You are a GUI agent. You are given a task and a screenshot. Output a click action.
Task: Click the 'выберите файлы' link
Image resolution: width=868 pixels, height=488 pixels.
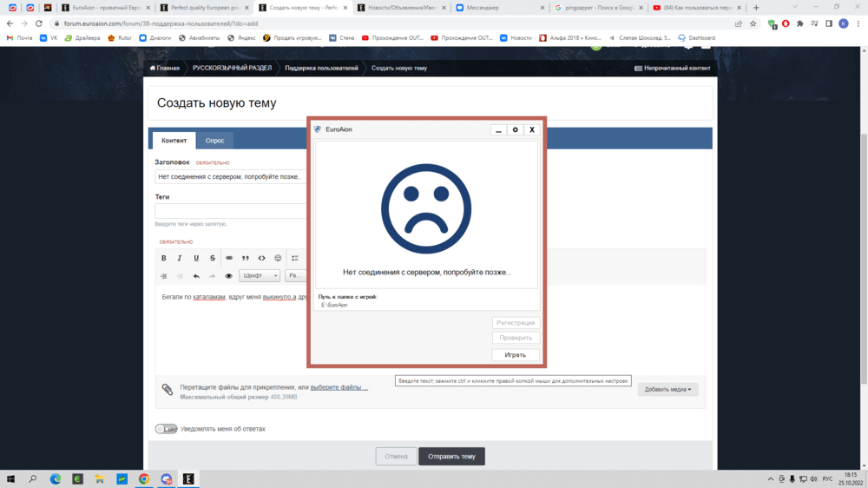[339, 387]
